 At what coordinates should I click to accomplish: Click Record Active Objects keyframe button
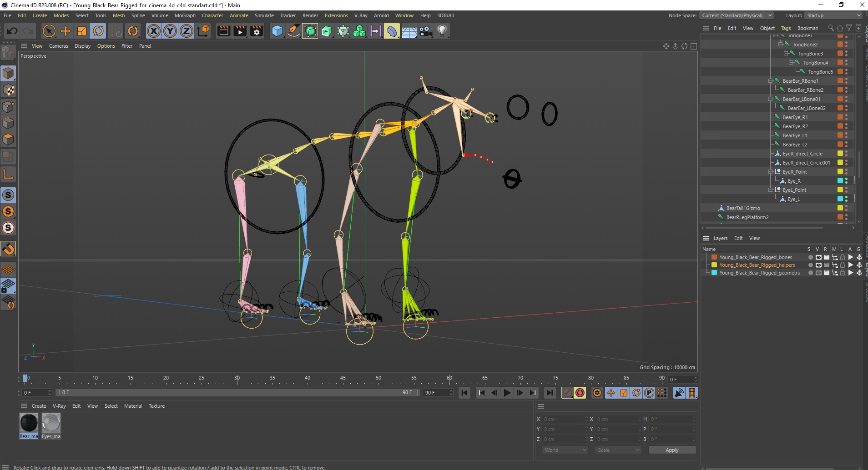[567, 393]
